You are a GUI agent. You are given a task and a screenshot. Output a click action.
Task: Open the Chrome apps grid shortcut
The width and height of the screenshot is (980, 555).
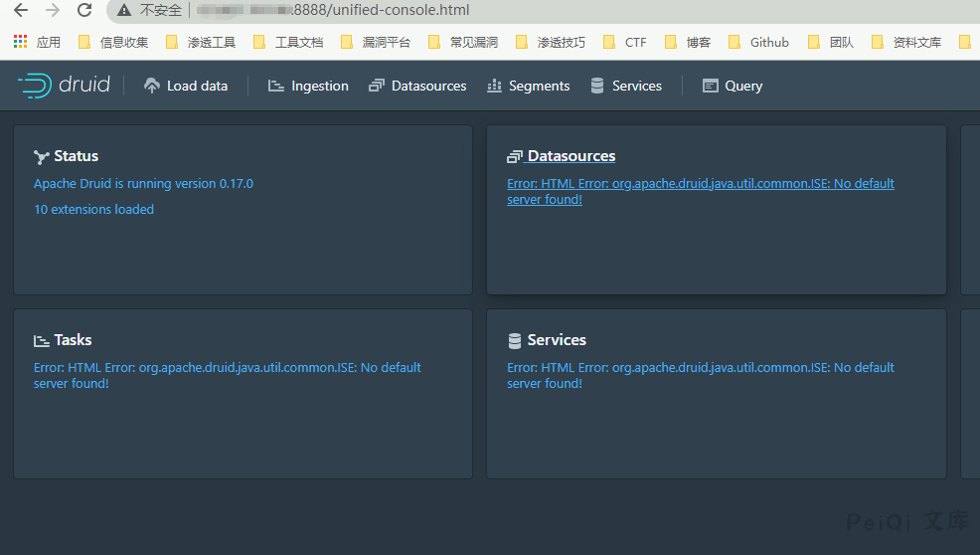tap(20, 42)
